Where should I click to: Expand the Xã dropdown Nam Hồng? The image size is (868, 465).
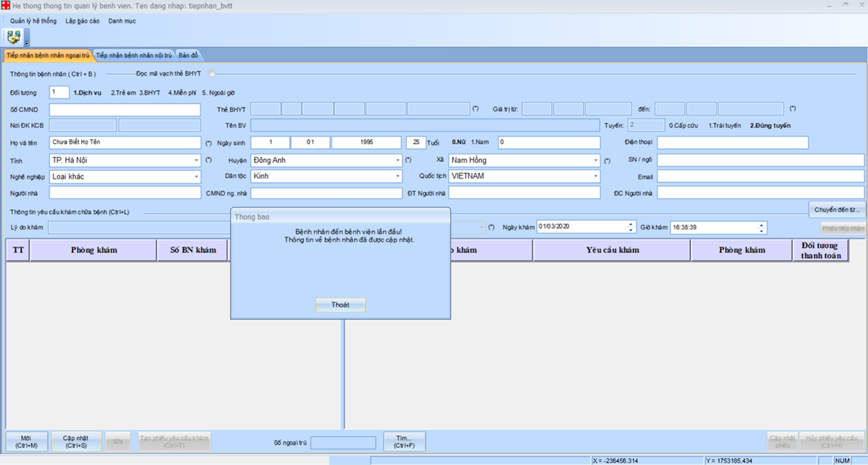595,160
